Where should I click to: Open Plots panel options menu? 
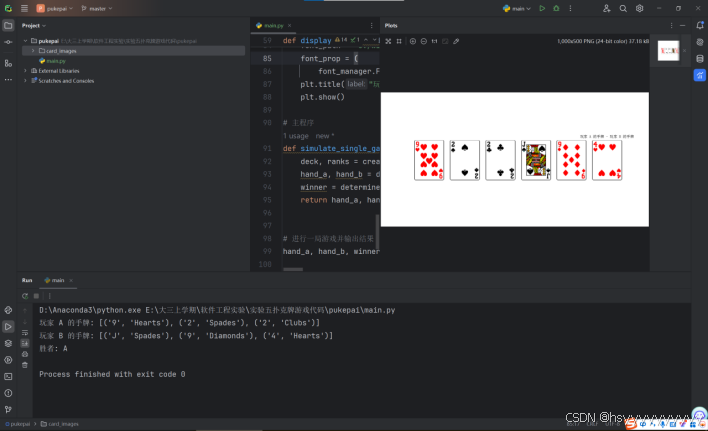point(671,26)
